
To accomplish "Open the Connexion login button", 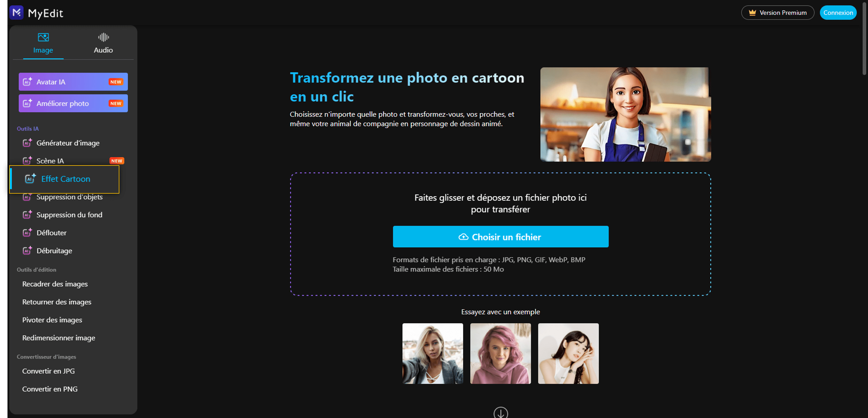I will click(838, 12).
